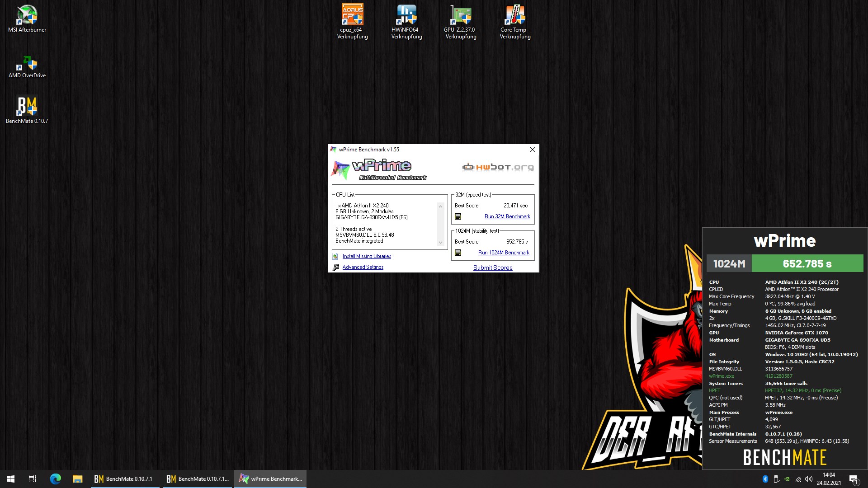Click the NVIDIA tray icon
Viewport: 868px width, 488px height.
(787, 479)
